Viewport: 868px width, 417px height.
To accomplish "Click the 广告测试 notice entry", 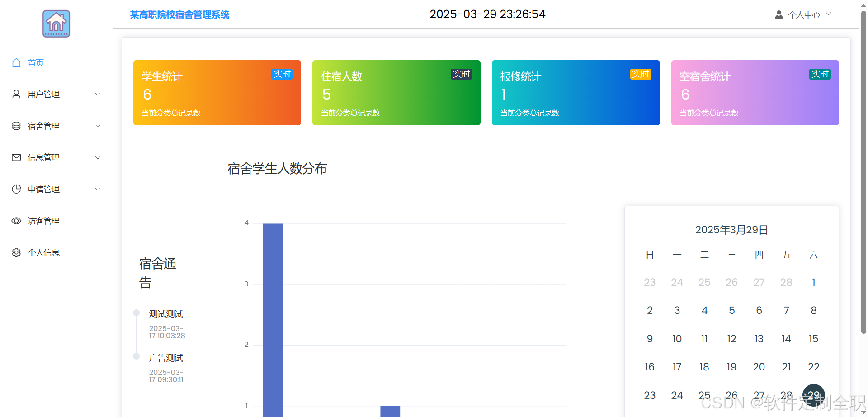I will [x=166, y=358].
